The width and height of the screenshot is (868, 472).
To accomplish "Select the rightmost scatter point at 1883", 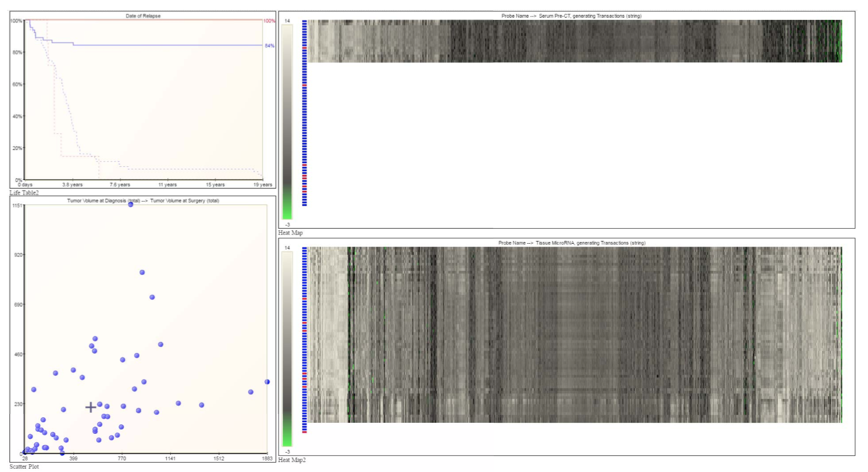I will coord(267,382).
